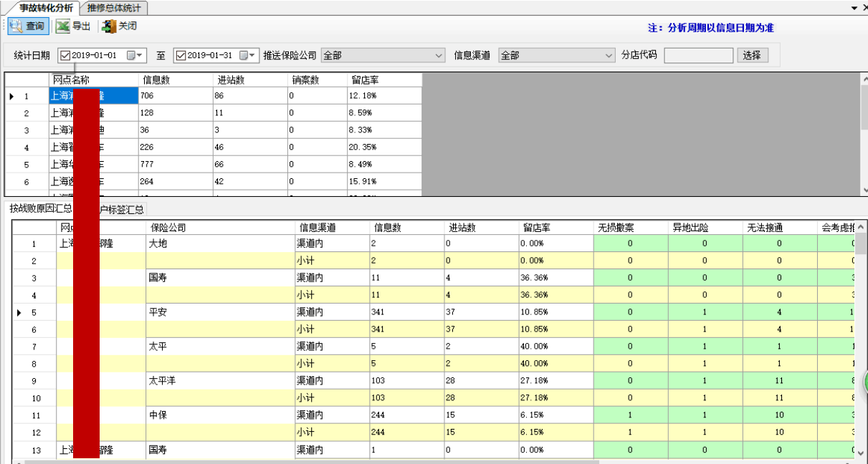This screenshot has width=868, height=464.
Task: Expand the 信息渠道 dropdown
Action: pyautogui.click(x=609, y=55)
